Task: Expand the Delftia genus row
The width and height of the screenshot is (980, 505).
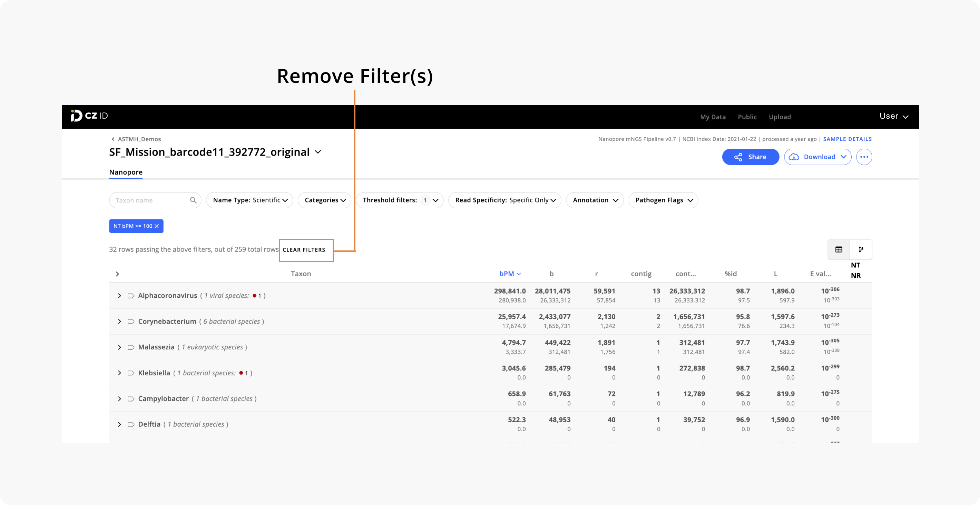Action: point(119,424)
